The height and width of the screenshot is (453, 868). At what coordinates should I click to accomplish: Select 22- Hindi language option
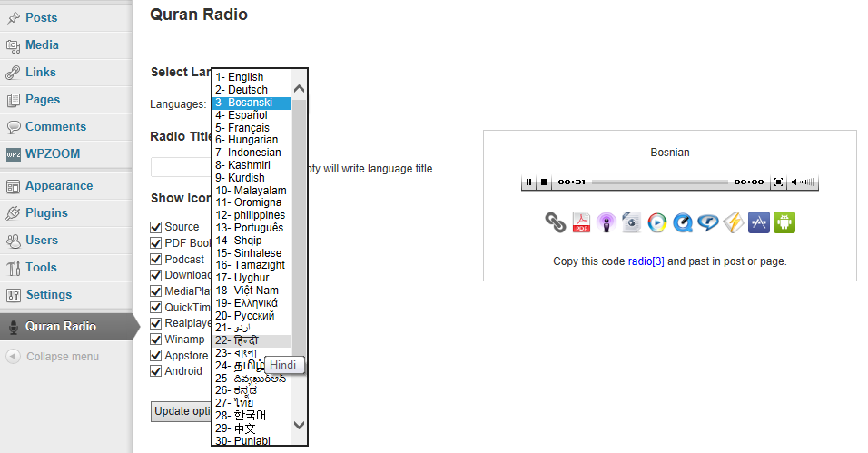click(x=252, y=340)
